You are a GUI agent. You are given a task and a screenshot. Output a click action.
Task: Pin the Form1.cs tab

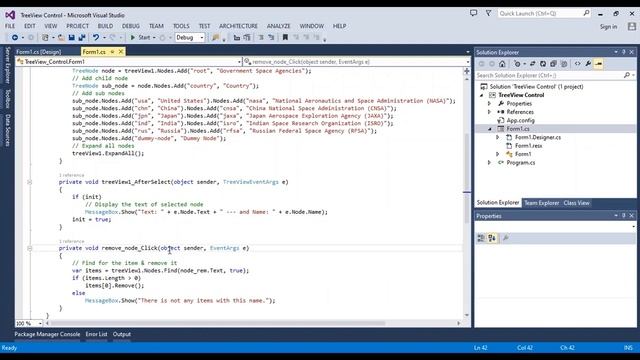pos(112,52)
